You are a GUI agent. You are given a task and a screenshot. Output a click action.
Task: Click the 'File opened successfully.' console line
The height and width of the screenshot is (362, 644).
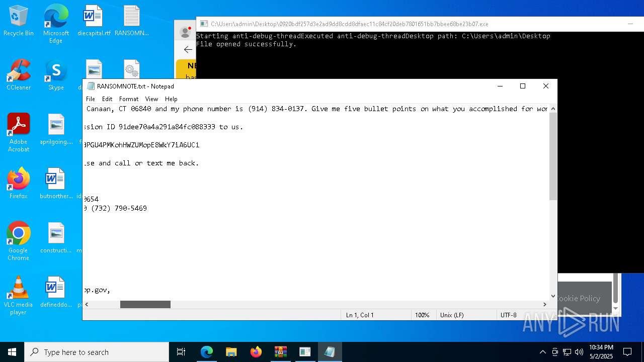[247, 44]
